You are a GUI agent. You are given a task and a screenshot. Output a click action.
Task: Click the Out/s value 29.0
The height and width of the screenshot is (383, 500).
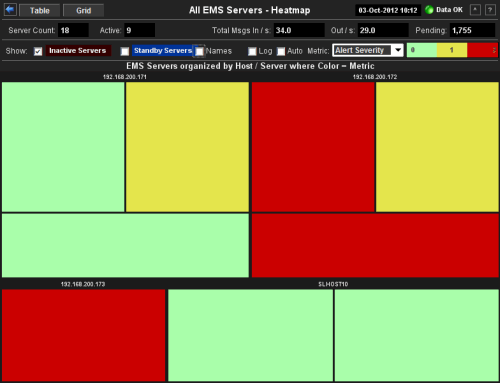point(383,30)
